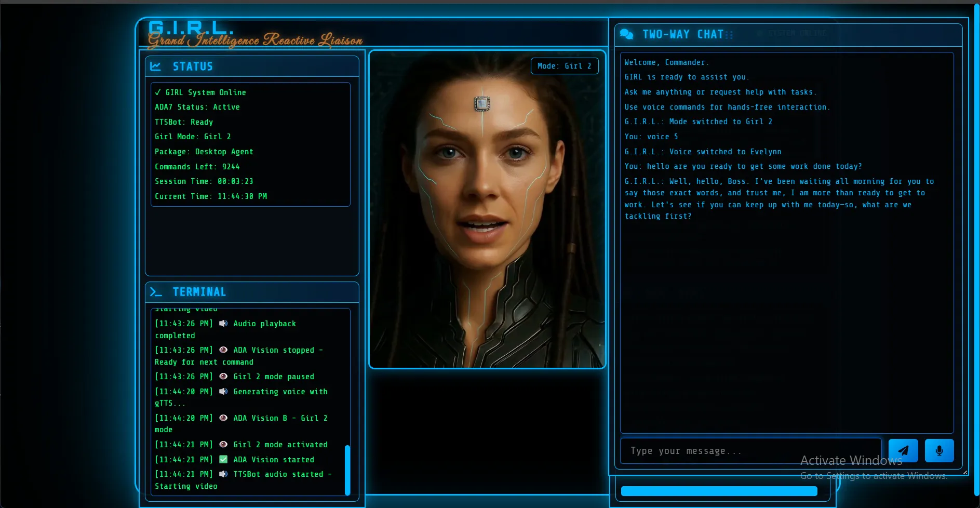Click the TERMINAL panel title
Screen dimensions: 980x508
[199, 292]
